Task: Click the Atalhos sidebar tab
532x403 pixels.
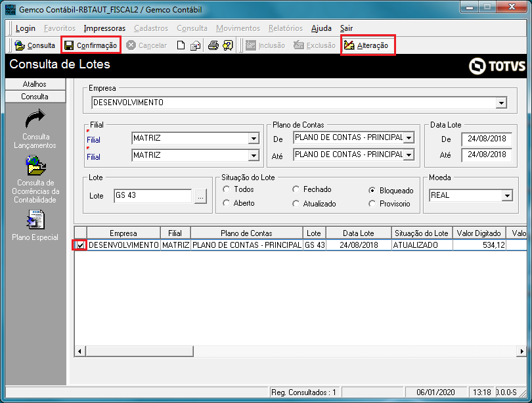Action: (x=35, y=84)
